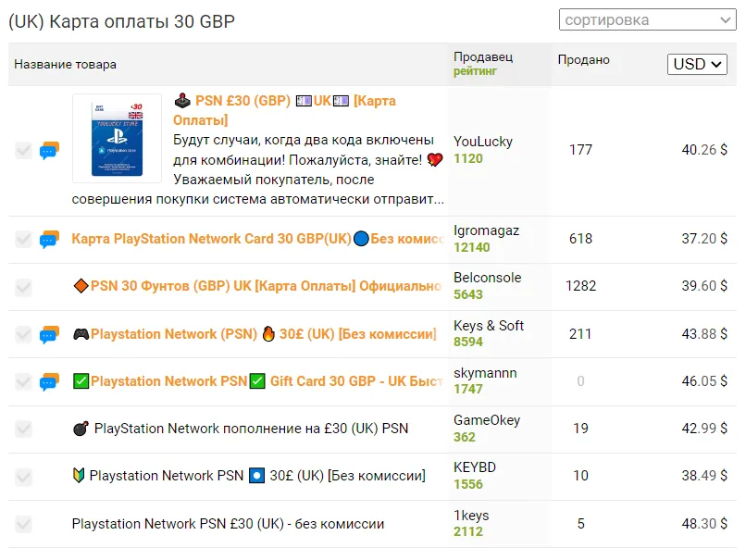Viewport: 746px width, 560px height.
Task: Click the blue square icon in KEYBD row
Action: pyautogui.click(x=257, y=476)
